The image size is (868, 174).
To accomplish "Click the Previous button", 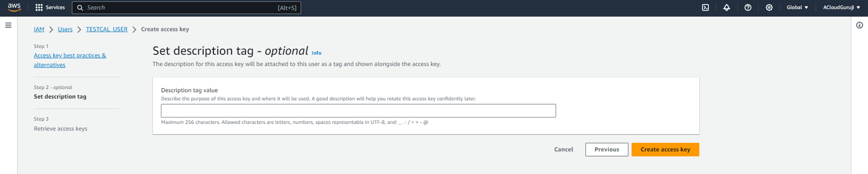I will click(606, 149).
